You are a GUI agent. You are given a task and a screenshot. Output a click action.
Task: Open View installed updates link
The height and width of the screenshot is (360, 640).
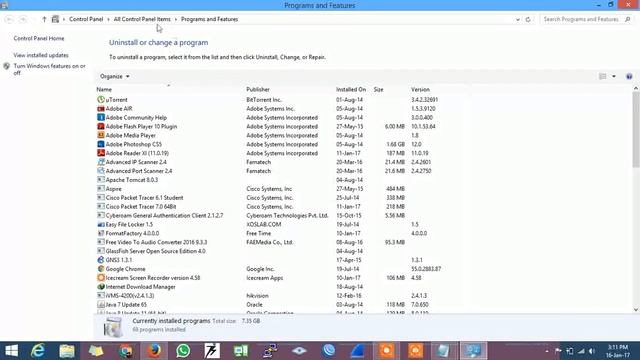(x=41, y=55)
